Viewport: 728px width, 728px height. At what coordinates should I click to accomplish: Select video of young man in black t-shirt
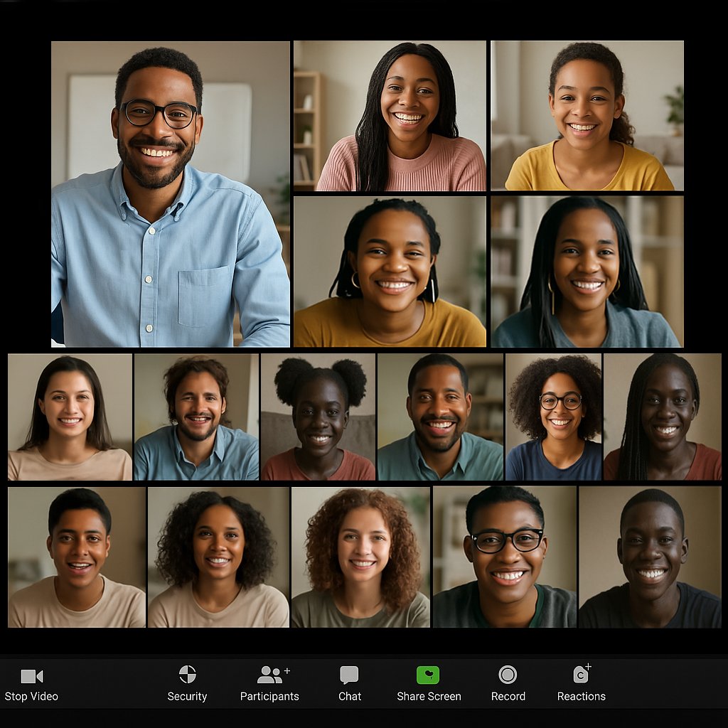(650, 557)
